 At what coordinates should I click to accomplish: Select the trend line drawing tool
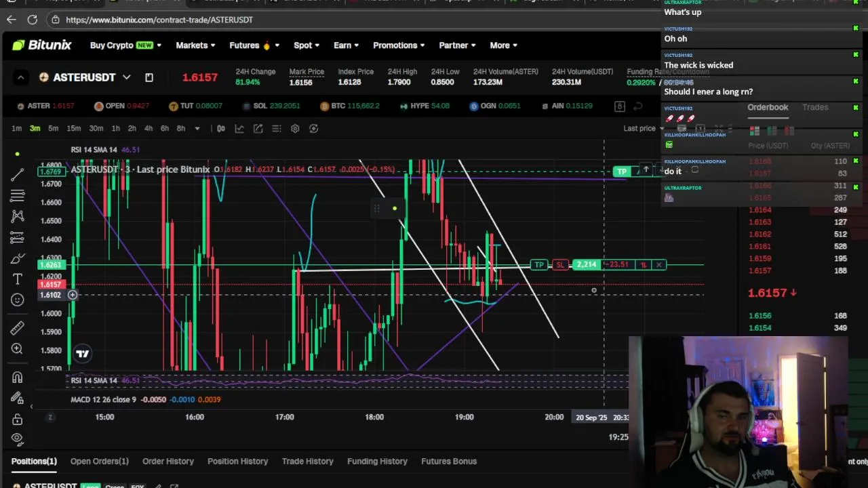(18, 175)
